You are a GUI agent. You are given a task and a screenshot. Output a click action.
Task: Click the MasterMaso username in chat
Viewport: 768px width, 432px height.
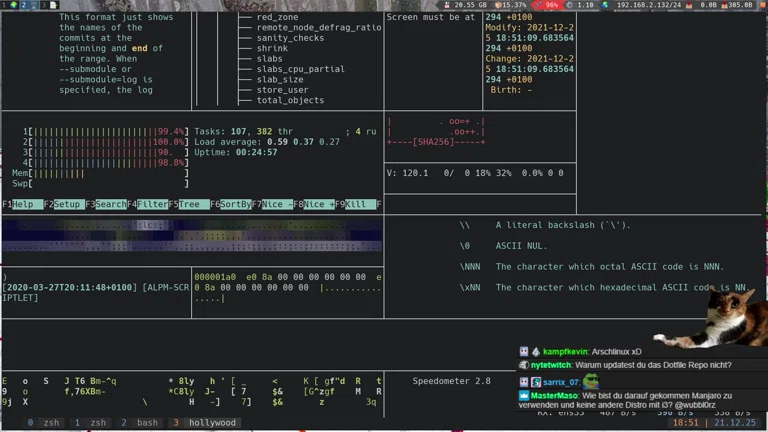point(554,395)
